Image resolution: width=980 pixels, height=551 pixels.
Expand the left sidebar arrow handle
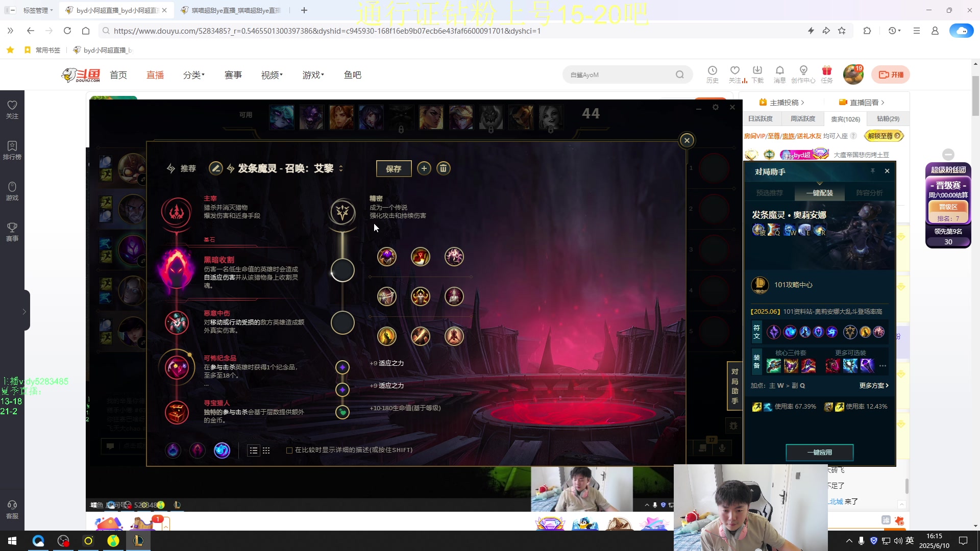coord(24,311)
